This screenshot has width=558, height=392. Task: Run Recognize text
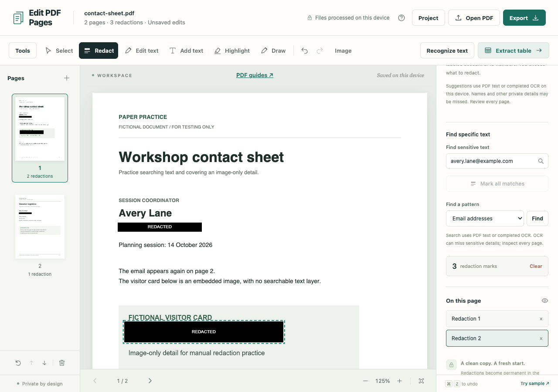click(447, 51)
